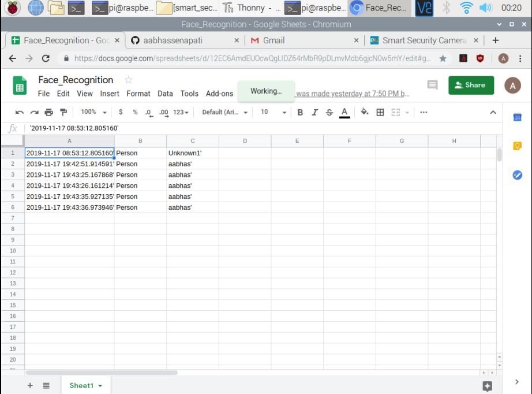Image resolution: width=532 pixels, height=394 pixels.
Task: Click the green Share button
Action: point(471,85)
